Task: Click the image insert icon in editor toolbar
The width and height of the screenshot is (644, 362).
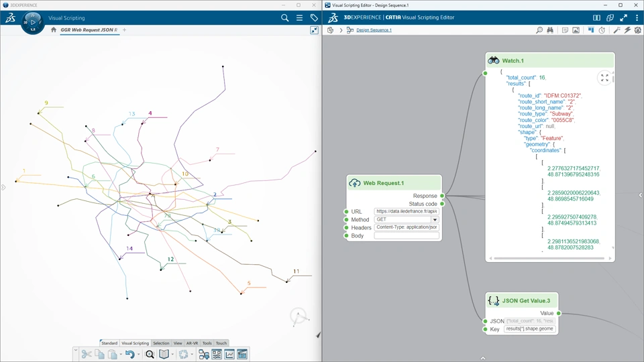Action: tap(576, 30)
